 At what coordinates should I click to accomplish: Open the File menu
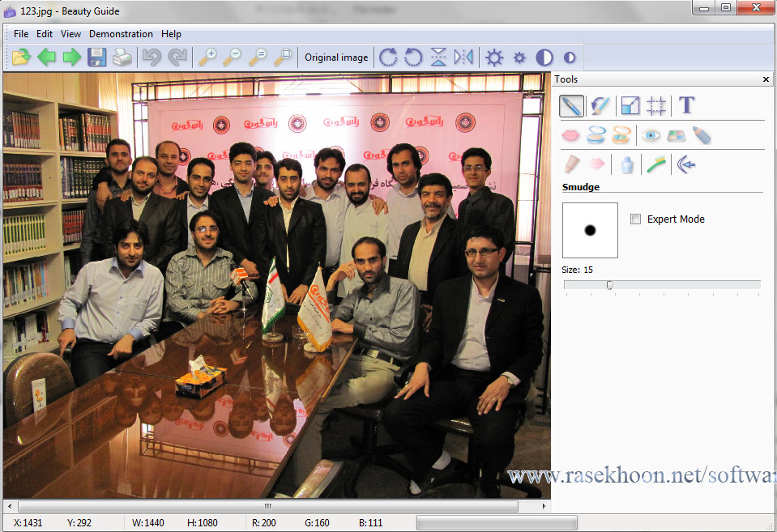(x=21, y=34)
